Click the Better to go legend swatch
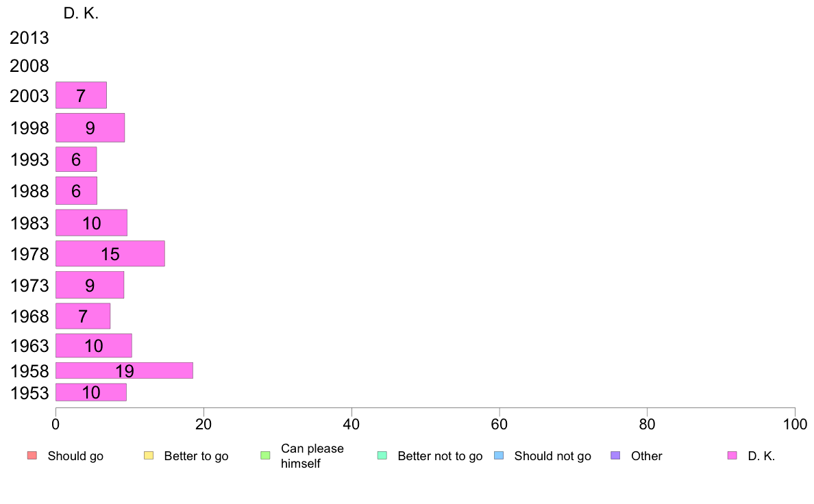 (x=149, y=456)
